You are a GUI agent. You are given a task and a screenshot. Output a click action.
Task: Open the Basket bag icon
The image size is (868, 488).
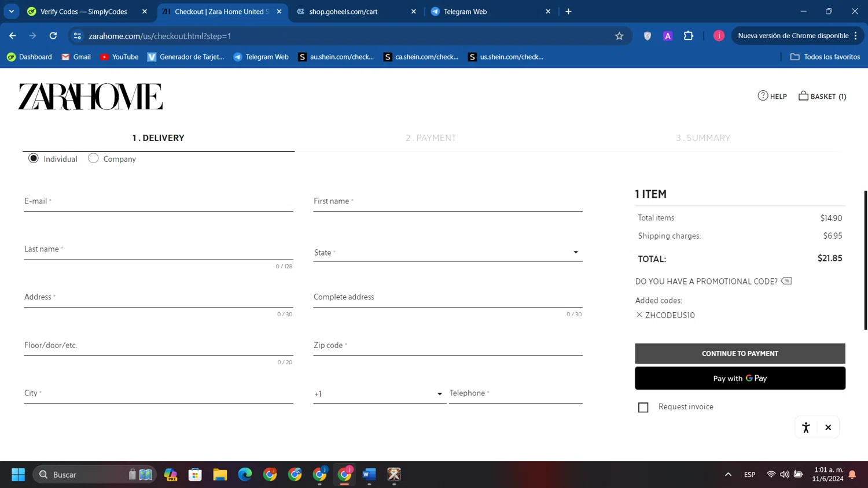click(x=803, y=95)
